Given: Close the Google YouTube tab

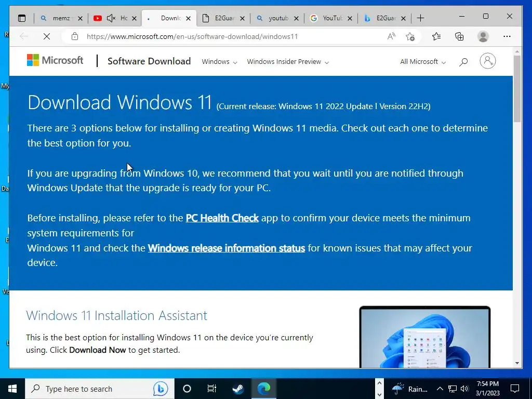Looking at the screenshot, I should [x=350, y=18].
